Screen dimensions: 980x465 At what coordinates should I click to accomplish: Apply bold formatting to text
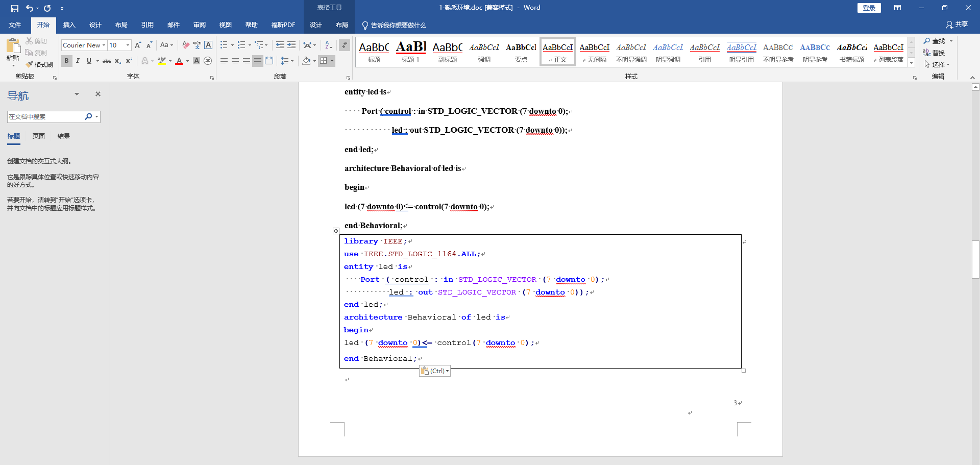66,61
